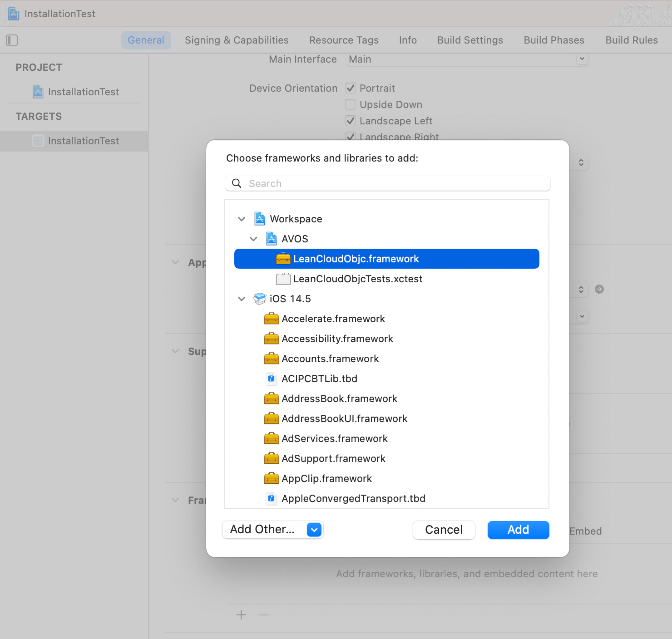The width and height of the screenshot is (672, 639).
Task: Click the LeanCloudObjcTests.xctest bundle icon
Action: coord(283,278)
